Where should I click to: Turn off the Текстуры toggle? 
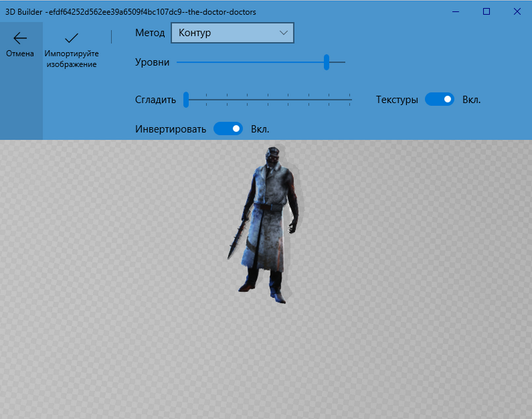(x=440, y=99)
